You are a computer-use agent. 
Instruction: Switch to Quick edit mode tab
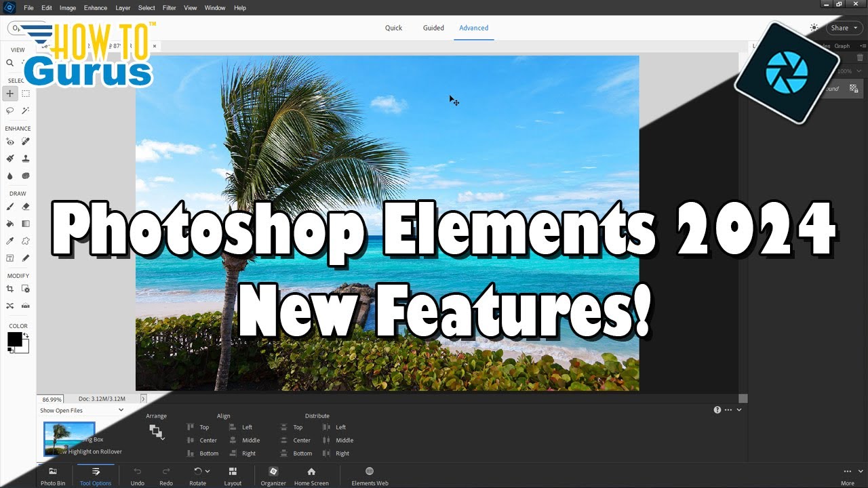(393, 28)
